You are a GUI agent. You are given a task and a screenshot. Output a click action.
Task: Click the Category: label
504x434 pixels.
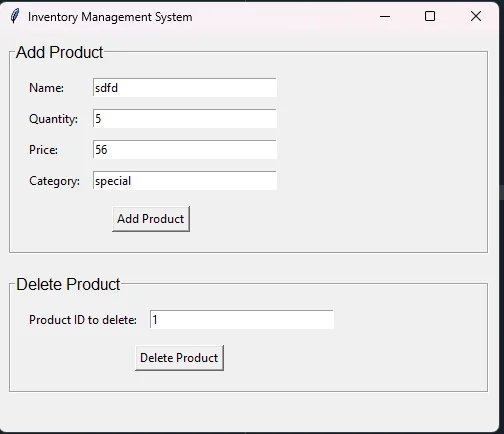click(x=54, y=181)
